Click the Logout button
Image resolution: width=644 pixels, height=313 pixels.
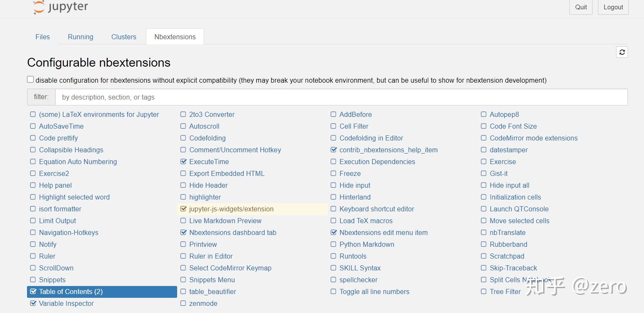click(613, 7)
